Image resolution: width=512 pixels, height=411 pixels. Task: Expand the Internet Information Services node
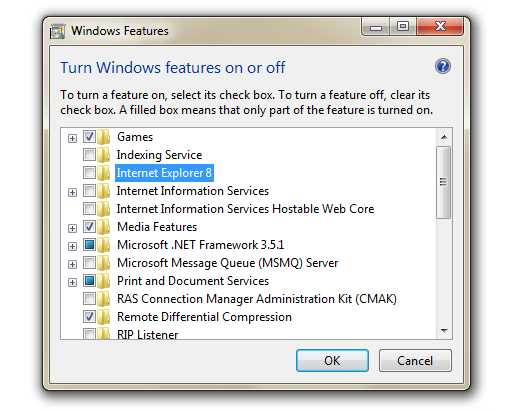click(72, 192)
